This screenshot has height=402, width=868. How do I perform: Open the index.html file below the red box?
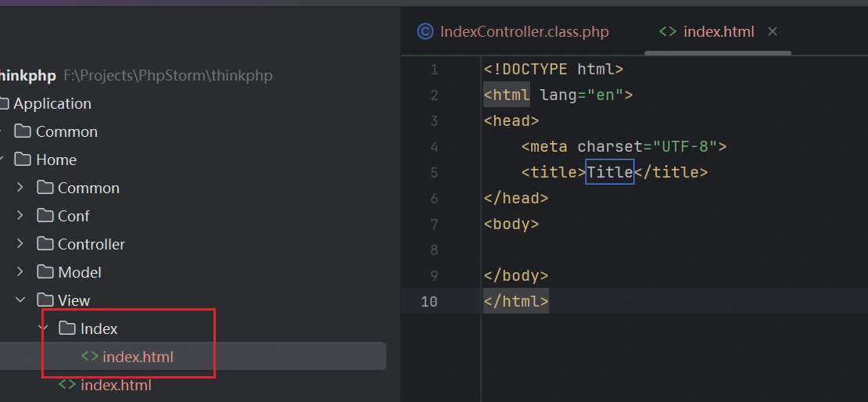(116, 385)
